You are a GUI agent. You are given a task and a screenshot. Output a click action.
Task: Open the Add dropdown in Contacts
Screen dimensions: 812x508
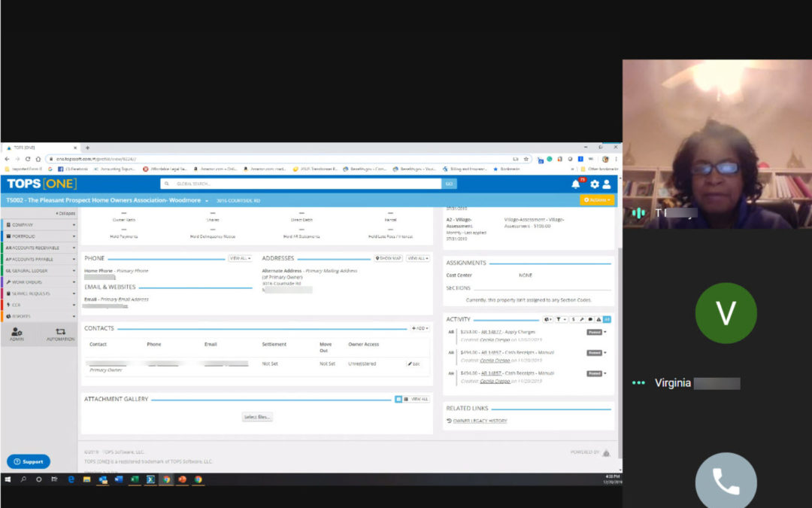420,328
